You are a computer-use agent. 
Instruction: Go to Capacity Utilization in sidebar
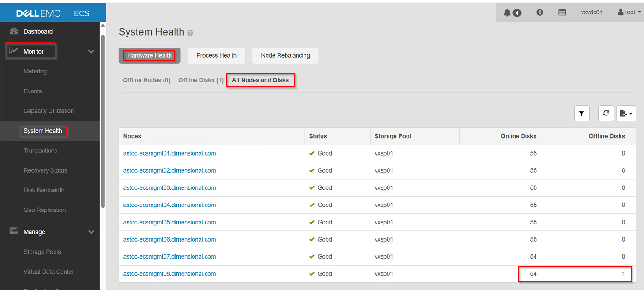pyautogui.click(x=49, y=111)
